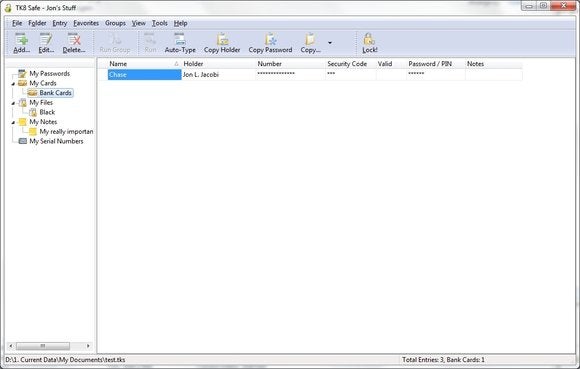Open the dropdown arrow beside Copy...
The height and width of the screenshot is (369, 580).
pyautogui.click(x=330, y=43)
